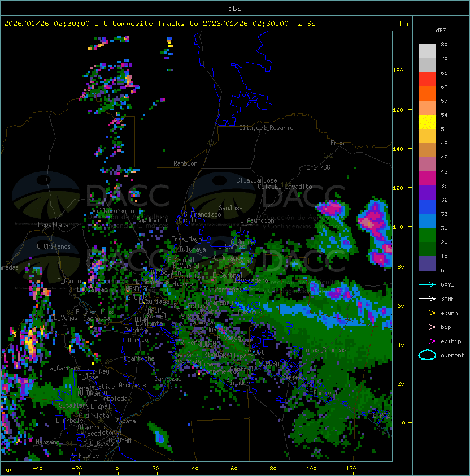
Task: Click the '12_Oct' place label
Action: click(x=254, y=353)
